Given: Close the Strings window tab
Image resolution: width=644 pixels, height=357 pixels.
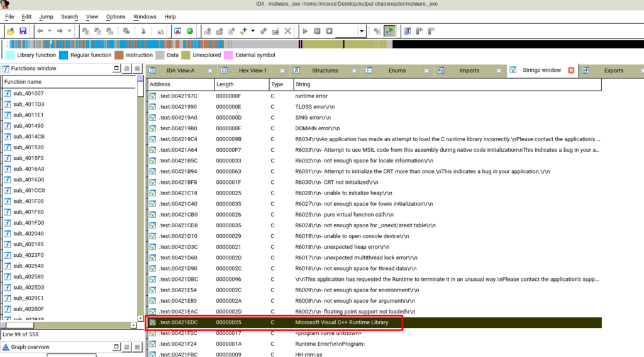Looking at the screenshot, I should pyautogui.click(x=571, y=71).
